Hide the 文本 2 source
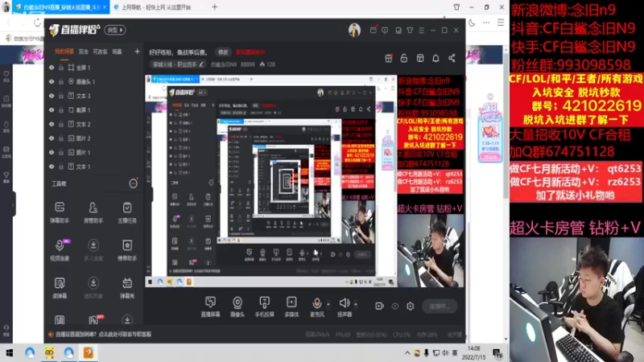Screen dimensions: 644x362 tap(52, 124)
